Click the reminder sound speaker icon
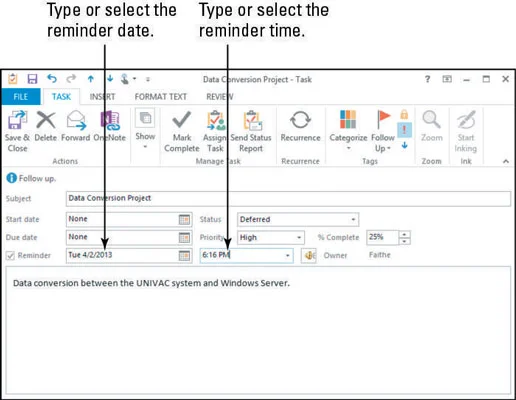 pyautogui.click(x=309, y=256)
